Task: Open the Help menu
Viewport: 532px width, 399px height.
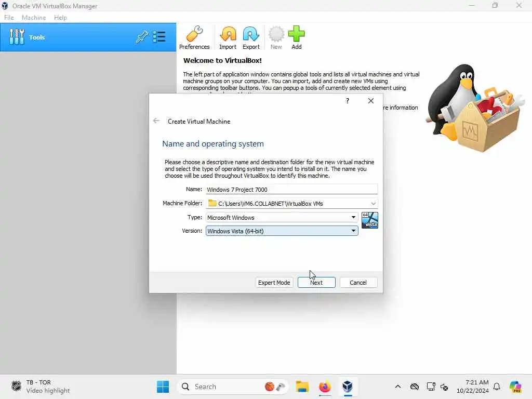Action: (60, 18)
